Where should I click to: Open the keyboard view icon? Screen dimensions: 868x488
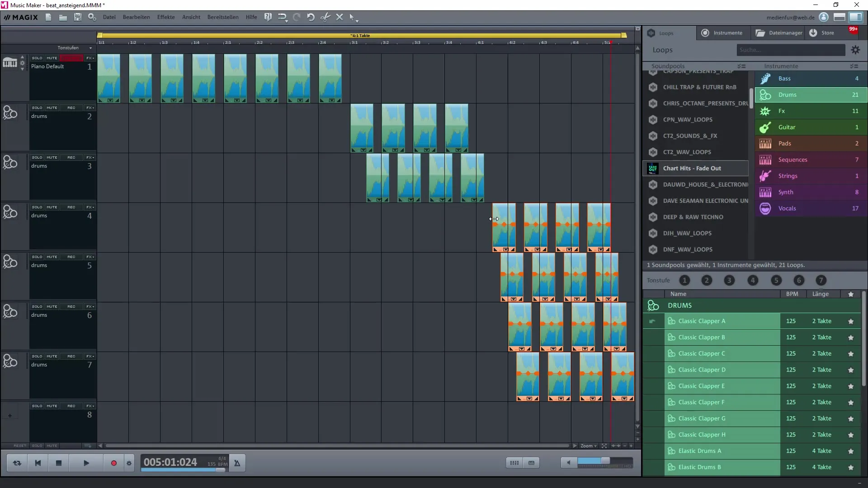pyautogui.click(x=531, y=463)
